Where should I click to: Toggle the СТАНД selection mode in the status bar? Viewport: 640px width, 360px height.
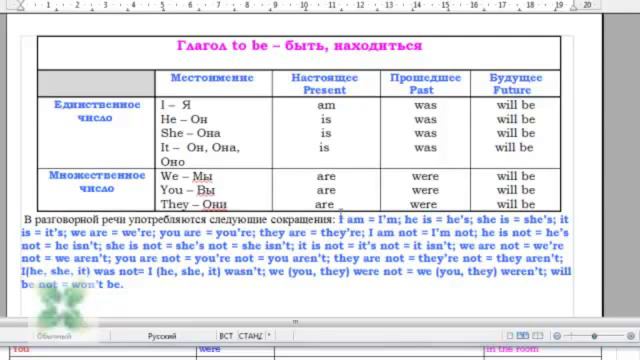point(250,336)
